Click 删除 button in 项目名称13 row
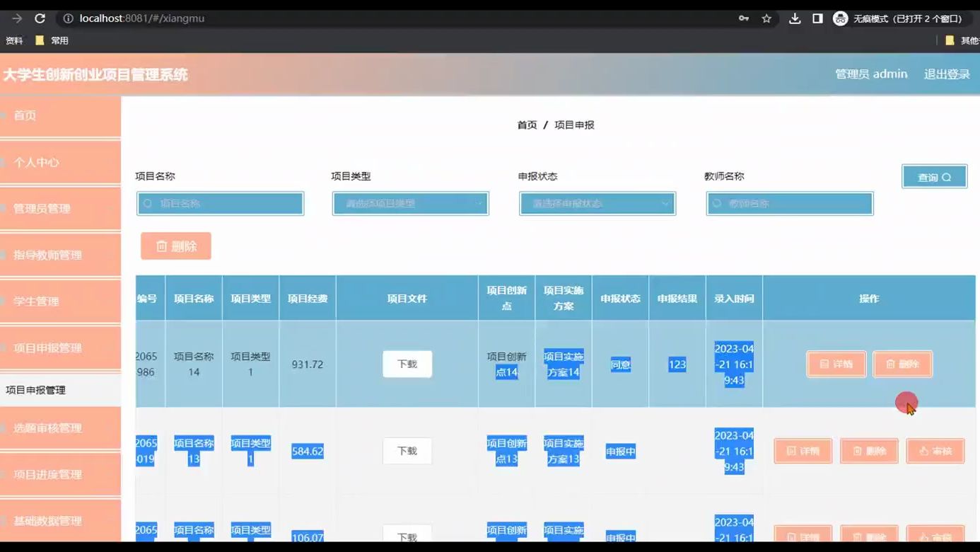The height and width of the screenshot is (552, 980). click(x=870, y=451)
